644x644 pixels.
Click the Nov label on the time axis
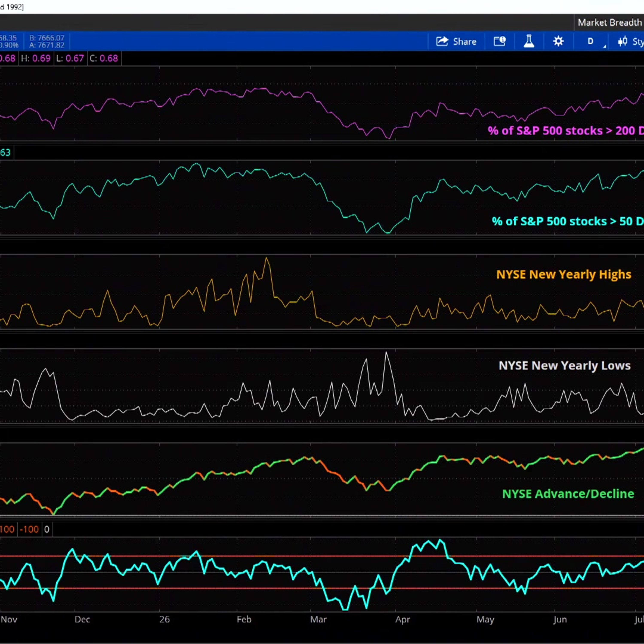(9, 619)
